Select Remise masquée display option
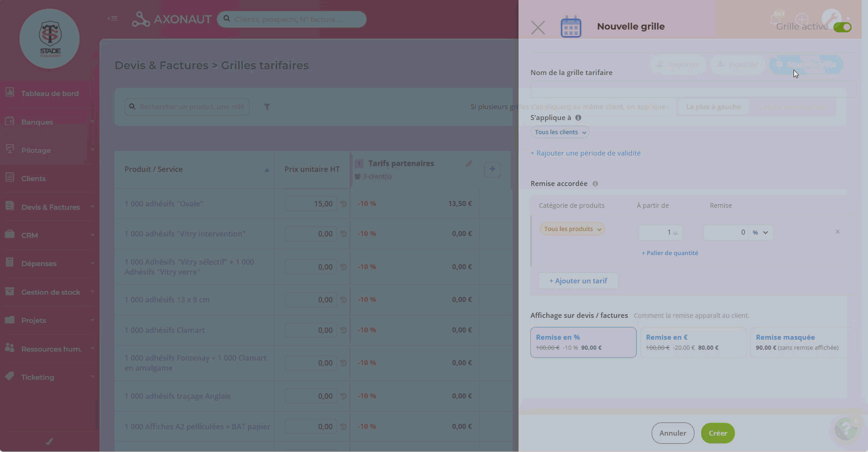Viewport: 868px width, 452px height. coord(803,342)
